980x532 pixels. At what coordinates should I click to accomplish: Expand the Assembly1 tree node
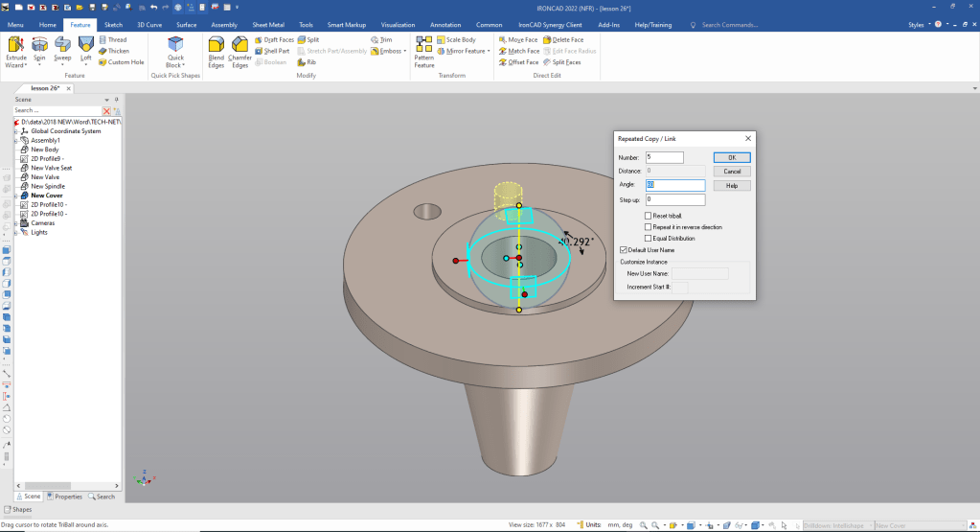point(16,140)
